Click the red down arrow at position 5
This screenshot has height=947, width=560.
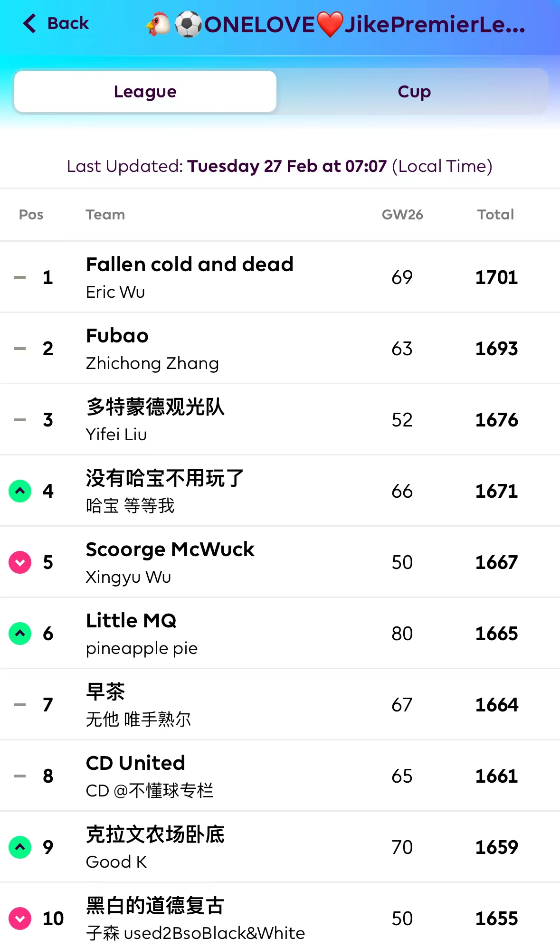point(20,562)
